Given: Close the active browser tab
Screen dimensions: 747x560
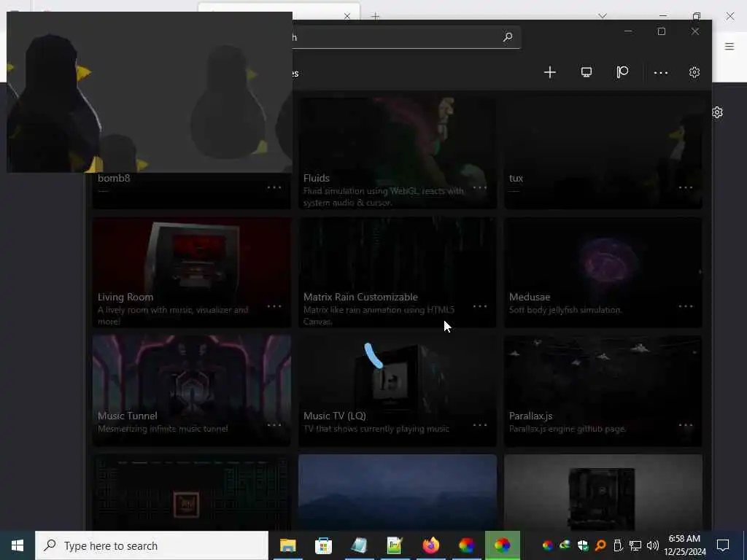Looking at the screenshot, I should click(347, 16).
